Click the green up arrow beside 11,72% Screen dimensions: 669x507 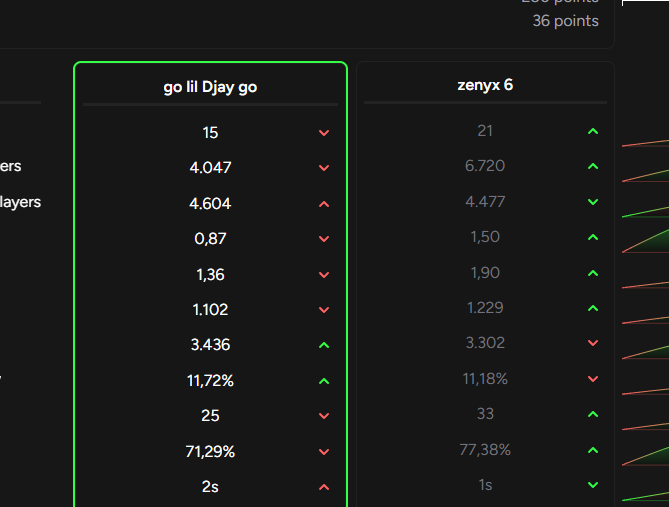[324, 381]
